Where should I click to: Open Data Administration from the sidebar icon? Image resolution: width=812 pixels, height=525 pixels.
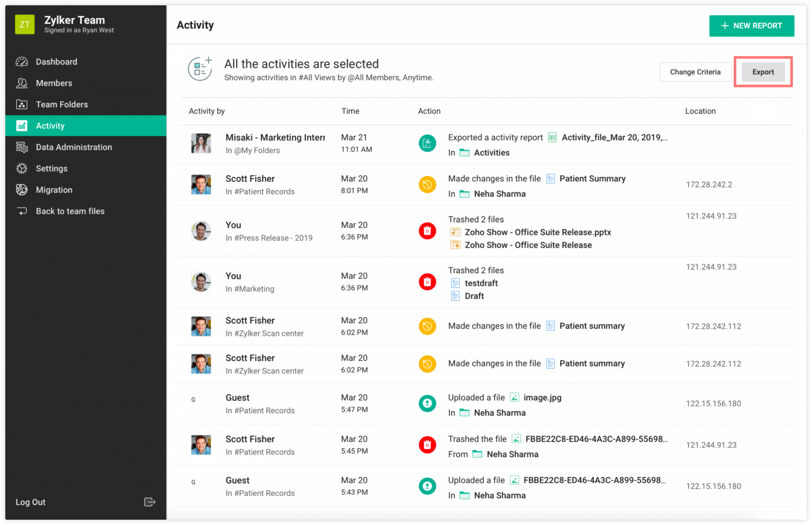(22, 147)
